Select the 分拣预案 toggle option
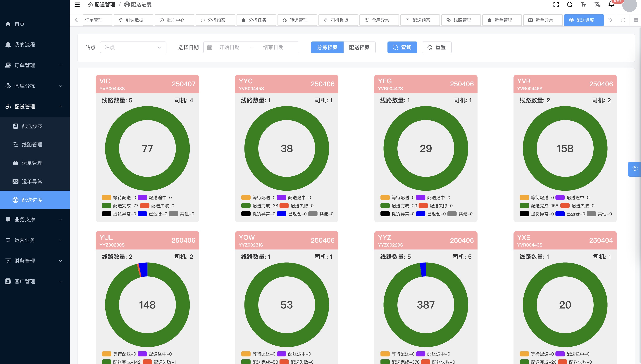 [x=327, y=47]
